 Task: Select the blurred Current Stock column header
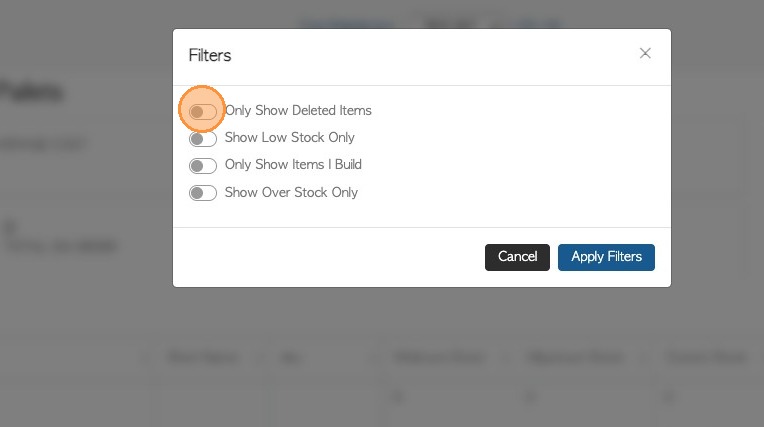click(693, 357)
